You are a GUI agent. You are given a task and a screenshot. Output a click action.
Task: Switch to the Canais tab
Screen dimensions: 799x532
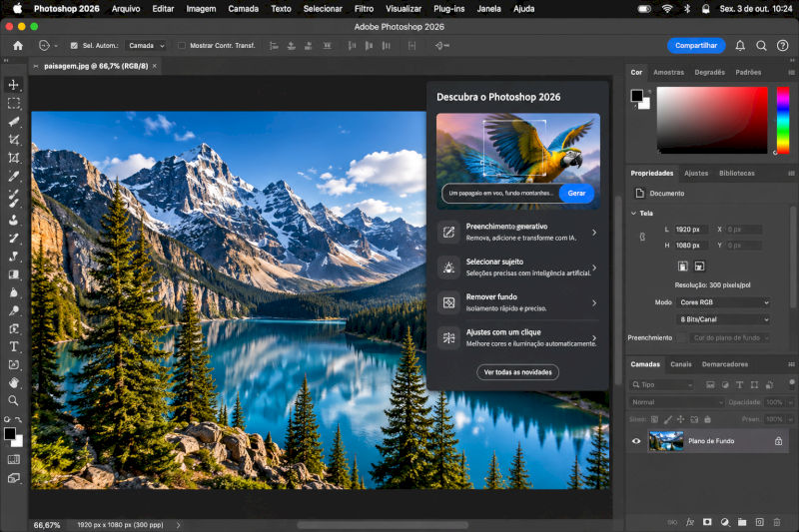[681, 364]
